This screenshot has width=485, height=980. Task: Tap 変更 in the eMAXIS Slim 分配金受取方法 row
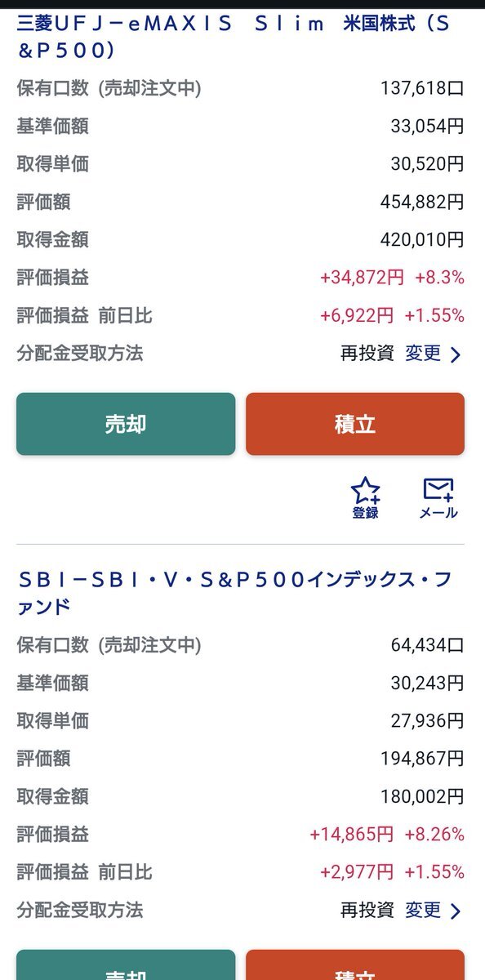pyautogui.click(x=423, y=354)
